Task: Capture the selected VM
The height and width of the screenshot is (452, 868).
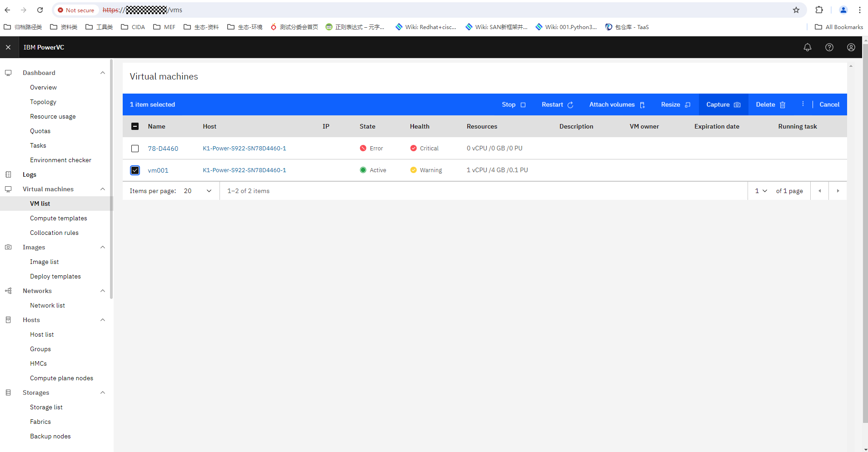Action: 723,104
